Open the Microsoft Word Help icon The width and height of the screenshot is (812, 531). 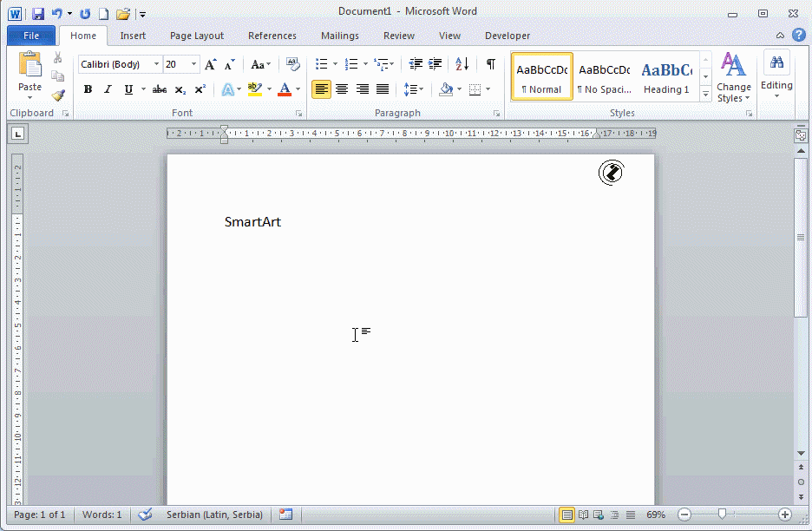pos(799,35)
